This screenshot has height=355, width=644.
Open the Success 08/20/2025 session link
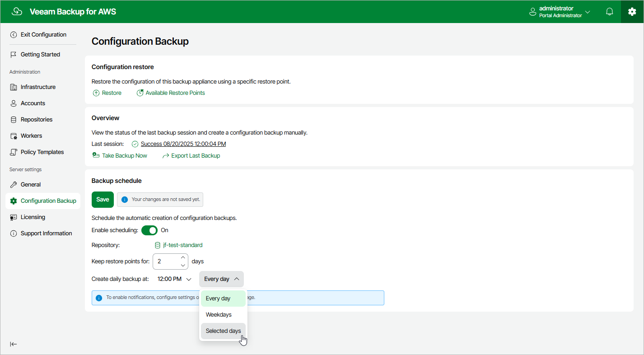pos(183,144)
